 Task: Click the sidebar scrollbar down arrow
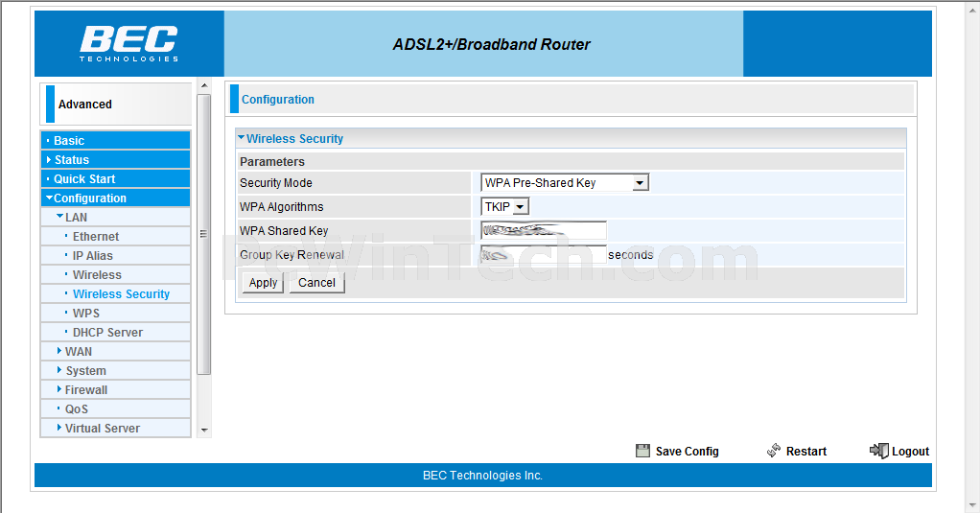(203, 431)
